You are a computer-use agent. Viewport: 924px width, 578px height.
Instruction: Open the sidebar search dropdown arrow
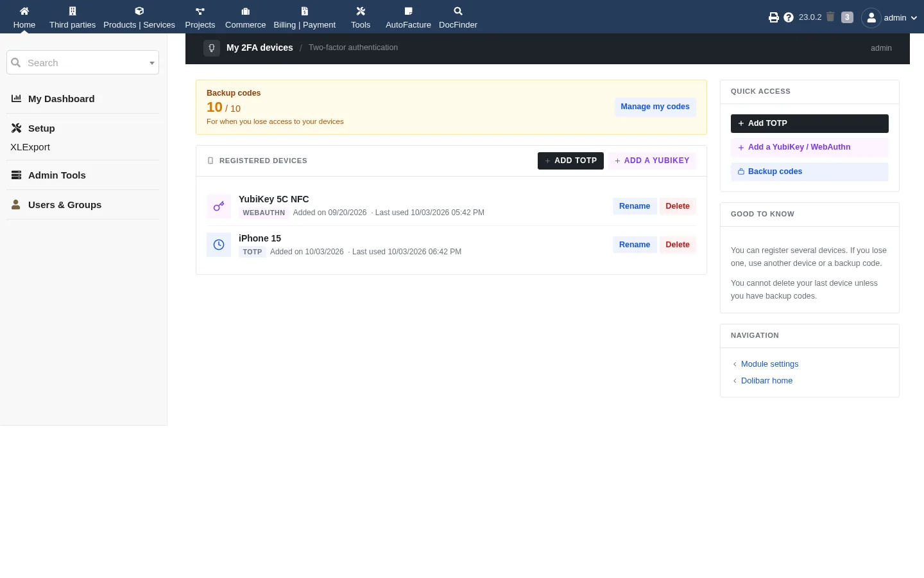tap(152, 63)
